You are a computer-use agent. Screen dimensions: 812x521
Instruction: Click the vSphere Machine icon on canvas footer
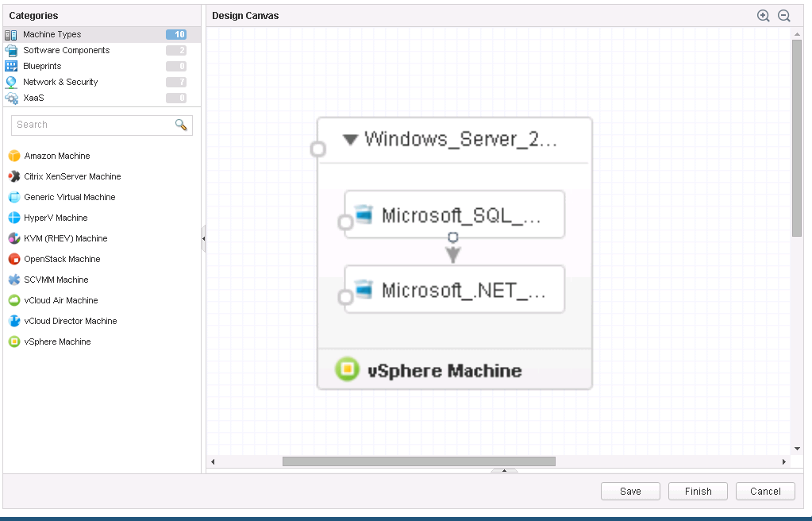pyautogui.click(x=347, y=369)
